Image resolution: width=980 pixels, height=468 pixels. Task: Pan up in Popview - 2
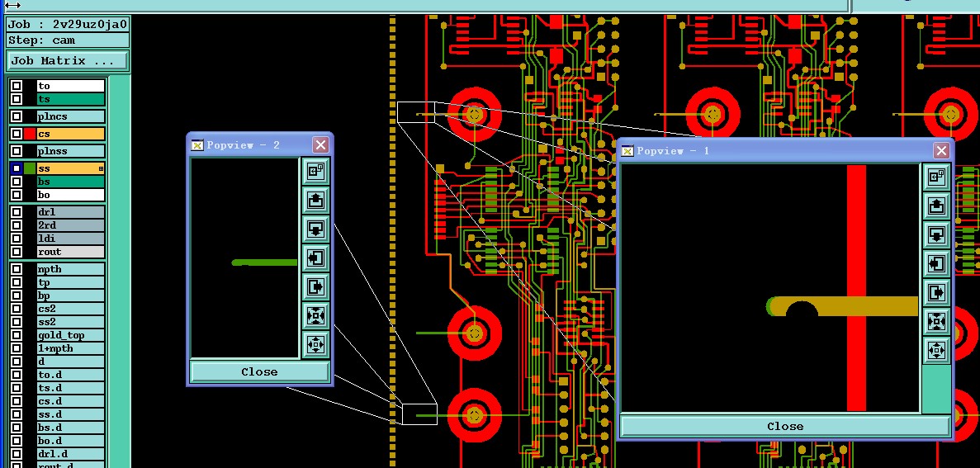pyautogui.click(x=315, y=200)
